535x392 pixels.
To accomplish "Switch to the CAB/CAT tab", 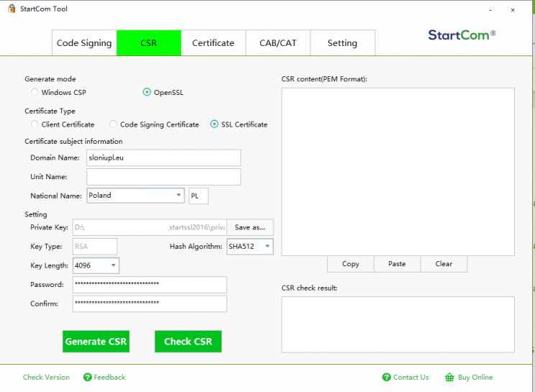I will tap(278, 43).
